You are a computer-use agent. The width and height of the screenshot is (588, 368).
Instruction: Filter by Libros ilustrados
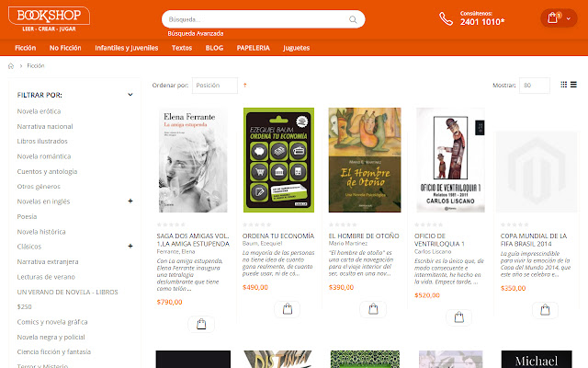(42, 141)
